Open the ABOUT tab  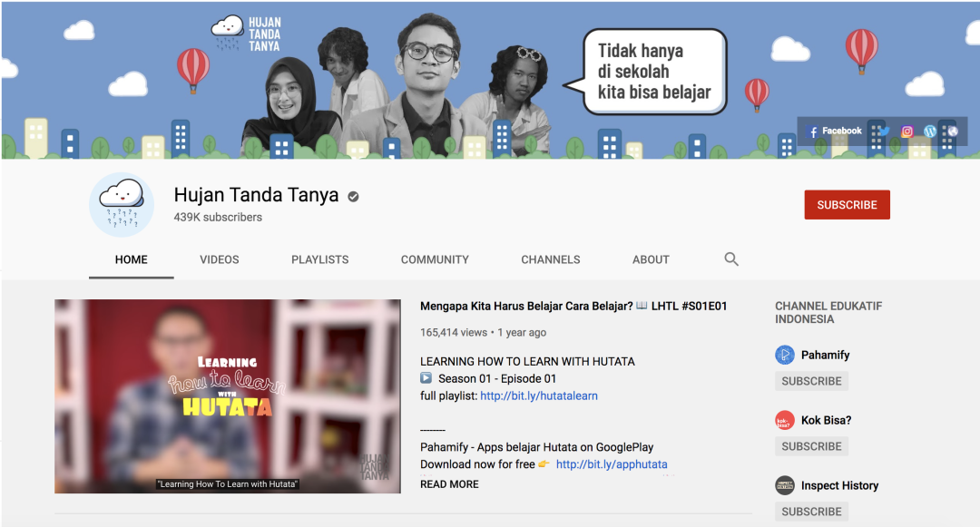[x=651, y=259]
